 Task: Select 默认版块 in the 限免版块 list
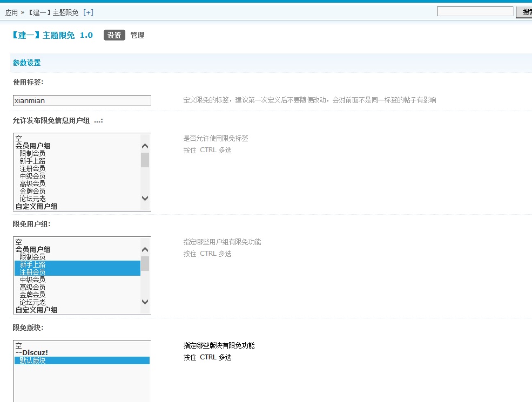tap(32, 360)
